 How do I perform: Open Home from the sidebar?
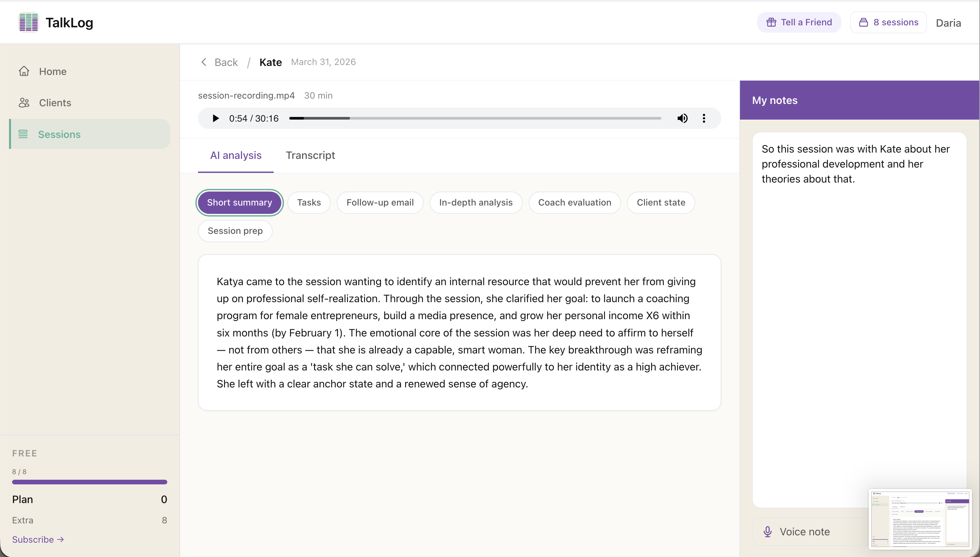tap(52, 71)
